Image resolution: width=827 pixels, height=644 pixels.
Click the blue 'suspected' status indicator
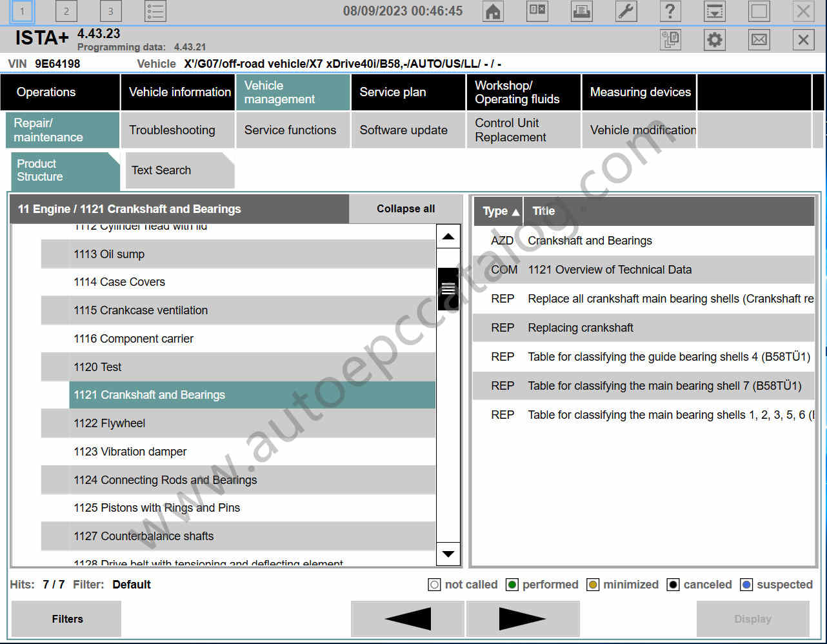click(x=746, y=585)
